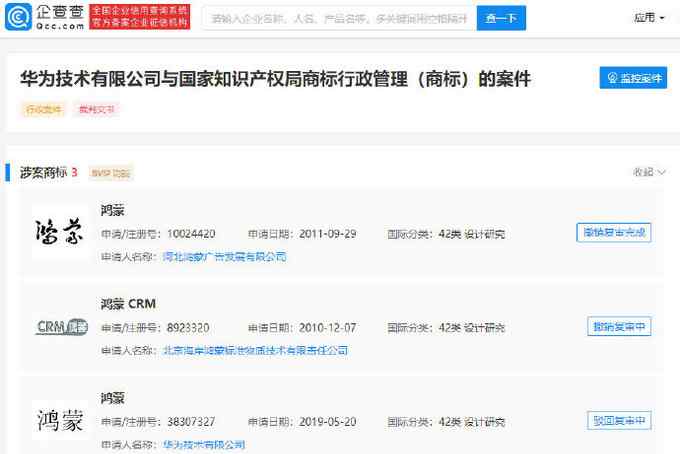Open applicant link 华为技术有限公司

click(204, 444)
